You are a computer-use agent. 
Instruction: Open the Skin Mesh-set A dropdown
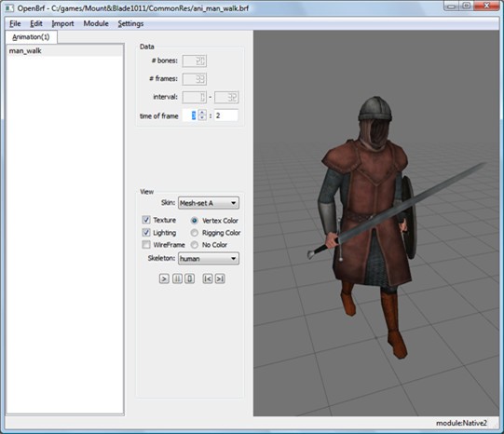click(x=209, y=203)
